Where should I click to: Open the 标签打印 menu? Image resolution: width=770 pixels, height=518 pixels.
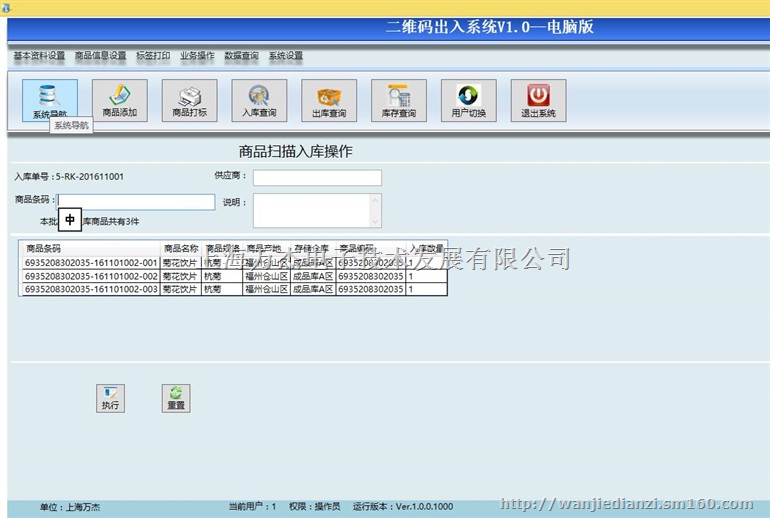click(x=153, y=56)
